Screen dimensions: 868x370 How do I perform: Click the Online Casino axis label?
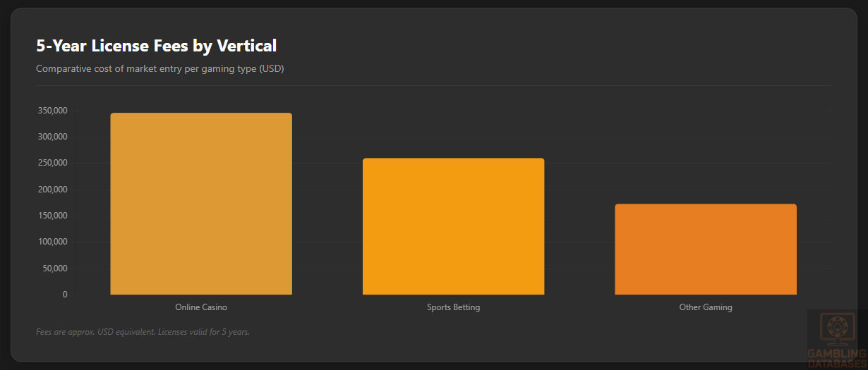tap(201, 307)
